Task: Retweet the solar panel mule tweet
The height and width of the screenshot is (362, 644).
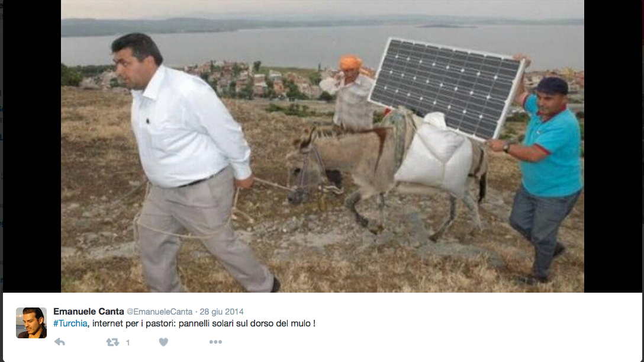Action: click(x=112, y=342)
